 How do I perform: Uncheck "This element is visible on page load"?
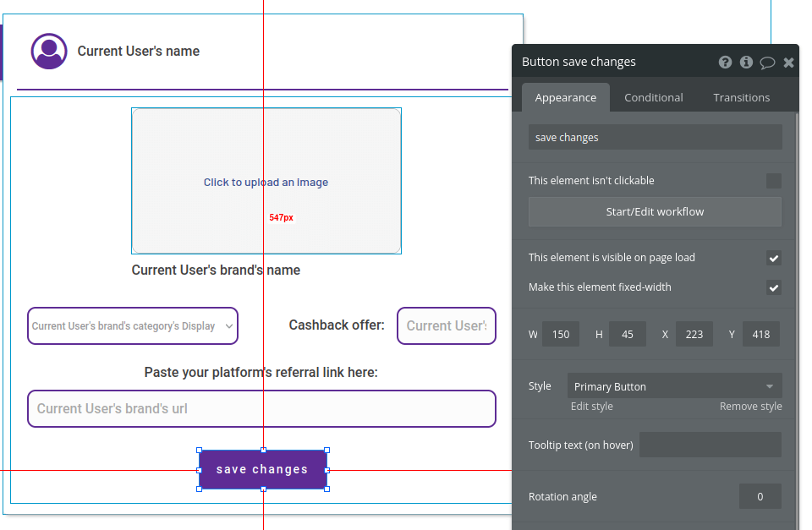773,258
